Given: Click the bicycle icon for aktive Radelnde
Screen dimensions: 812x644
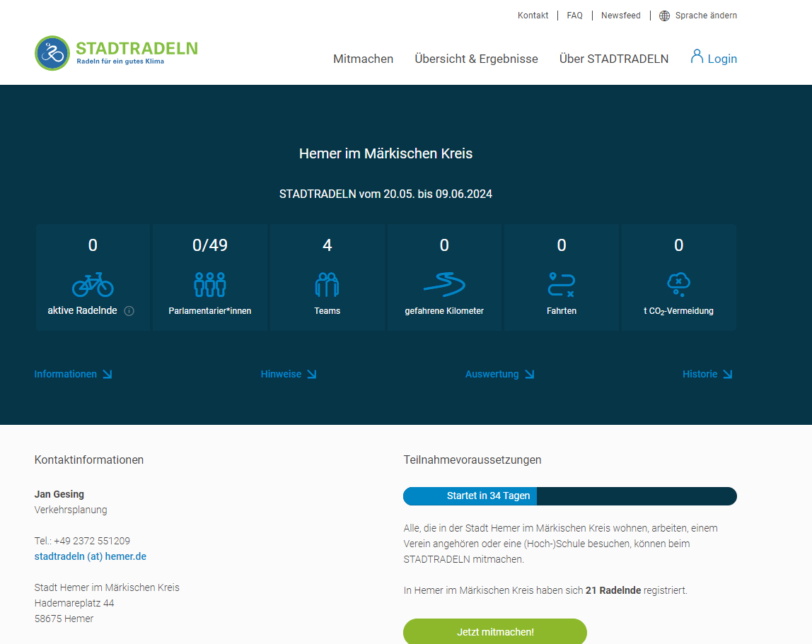Looking at the screenshot, I should click(x=93, y=284).
